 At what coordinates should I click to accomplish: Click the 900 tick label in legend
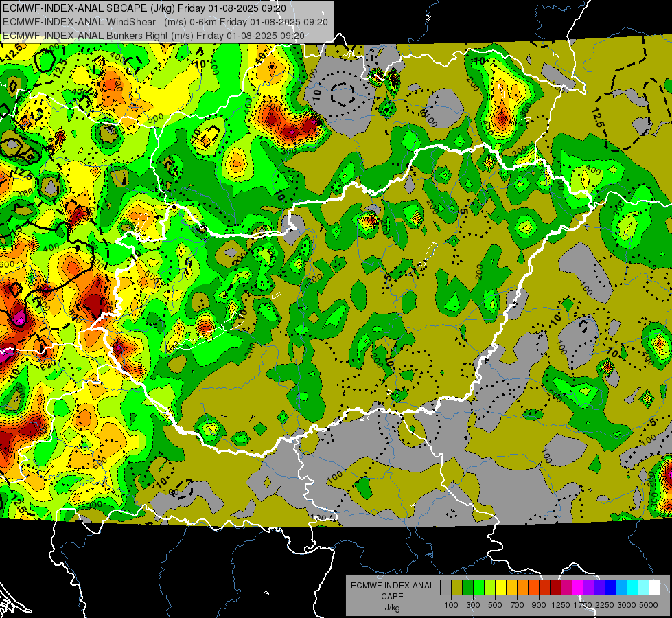(x=539, y=605)
